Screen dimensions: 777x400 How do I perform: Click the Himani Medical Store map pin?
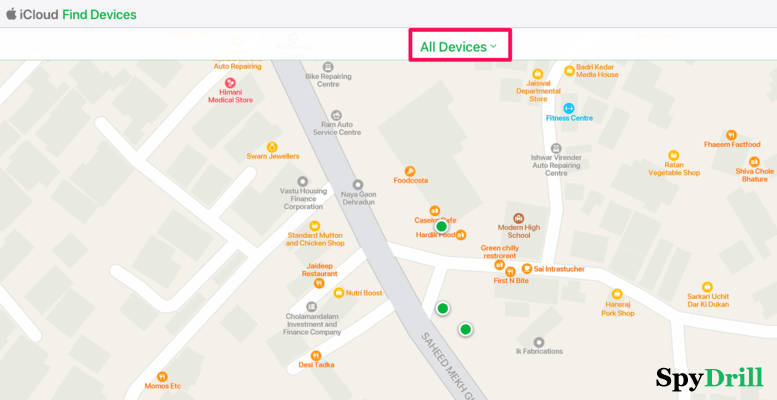click(x=230, y=83)
